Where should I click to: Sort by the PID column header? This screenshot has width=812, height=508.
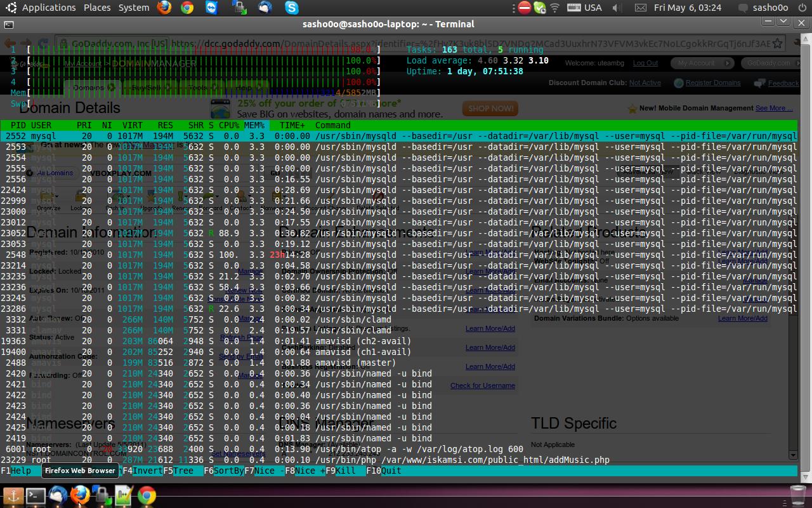[x=18, y=125]
